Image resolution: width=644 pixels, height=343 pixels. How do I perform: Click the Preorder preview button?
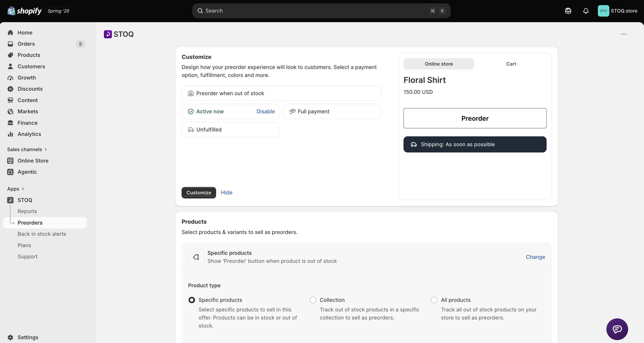pos(475,118)
